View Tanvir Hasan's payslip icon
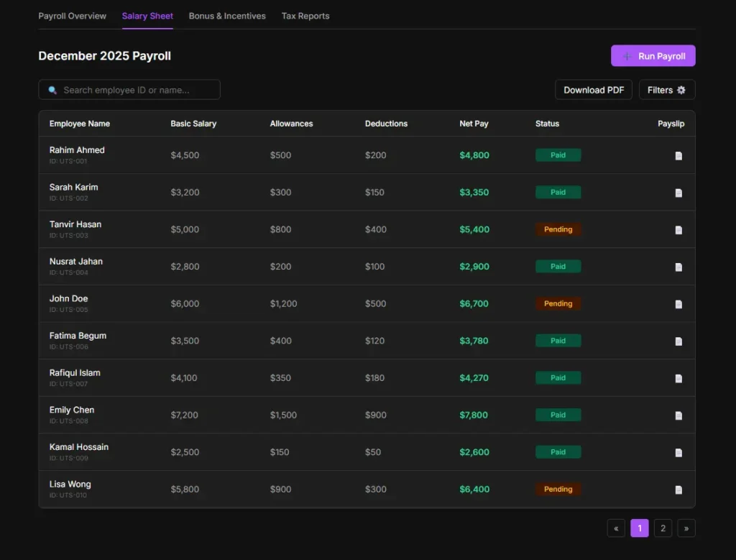Image resolution: width=736 pixels, height=560 pixels. click(678, 230)
